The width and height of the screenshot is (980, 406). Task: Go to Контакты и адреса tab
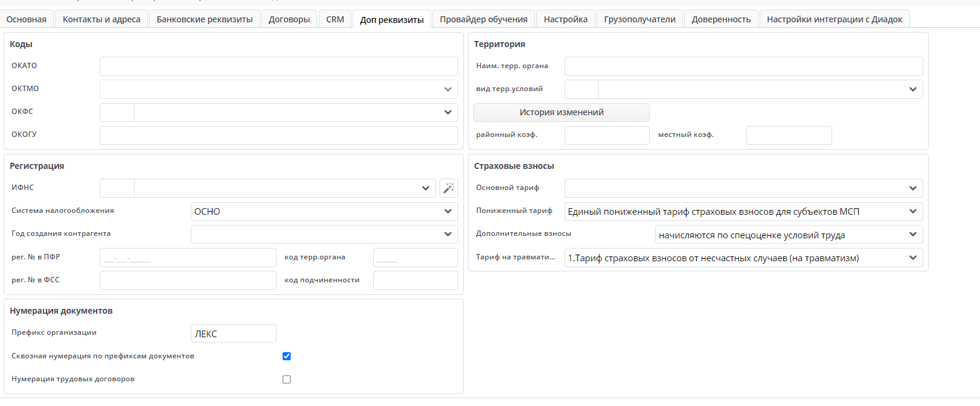coord(101,19)
